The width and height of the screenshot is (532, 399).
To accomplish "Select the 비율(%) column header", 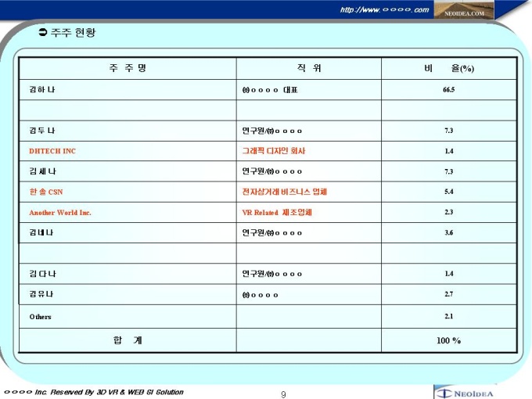I will coord(448,68).
